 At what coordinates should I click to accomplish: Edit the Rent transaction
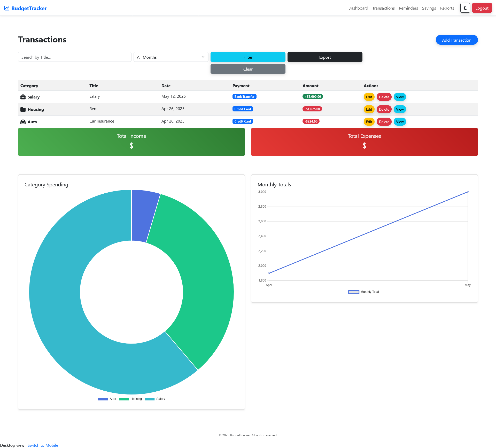pos(369,109)
